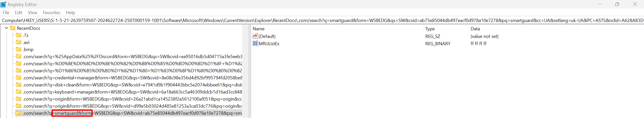Open the Favorites menu
This screenshot has width=644, height=118.
pos(51,13)
